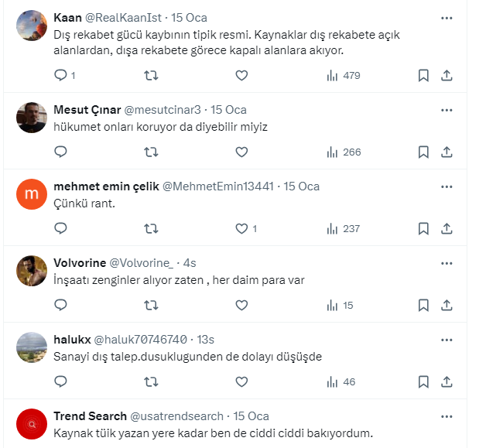The height and width of the screenshot is (448, 479).
Task: Open more options for Mesut Çınar's tweet
Action: 446,110
